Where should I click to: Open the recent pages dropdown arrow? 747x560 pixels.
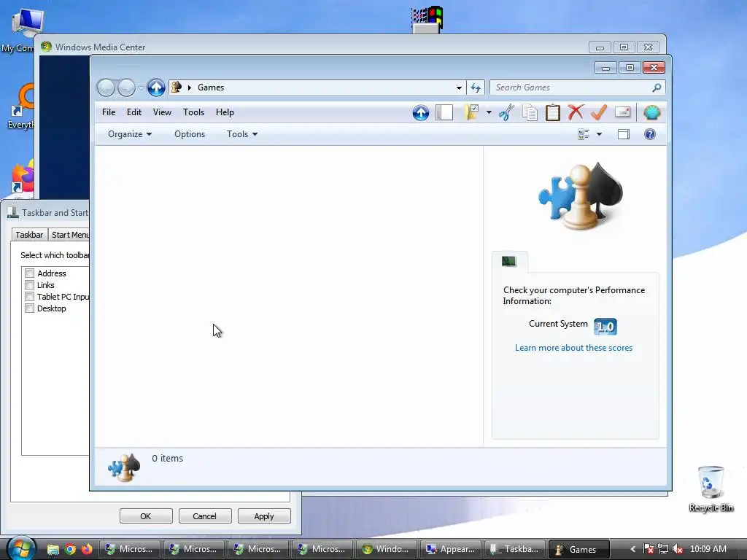pyautogui.click(x=141, y=88)
